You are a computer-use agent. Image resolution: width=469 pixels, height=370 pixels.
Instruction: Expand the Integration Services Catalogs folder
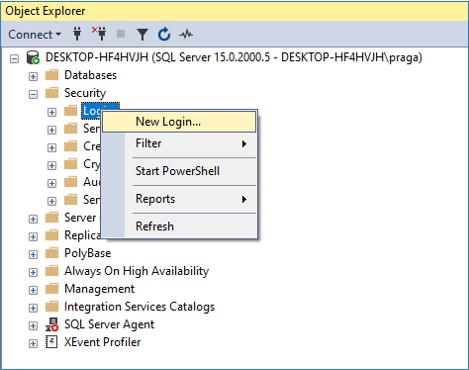33,308
